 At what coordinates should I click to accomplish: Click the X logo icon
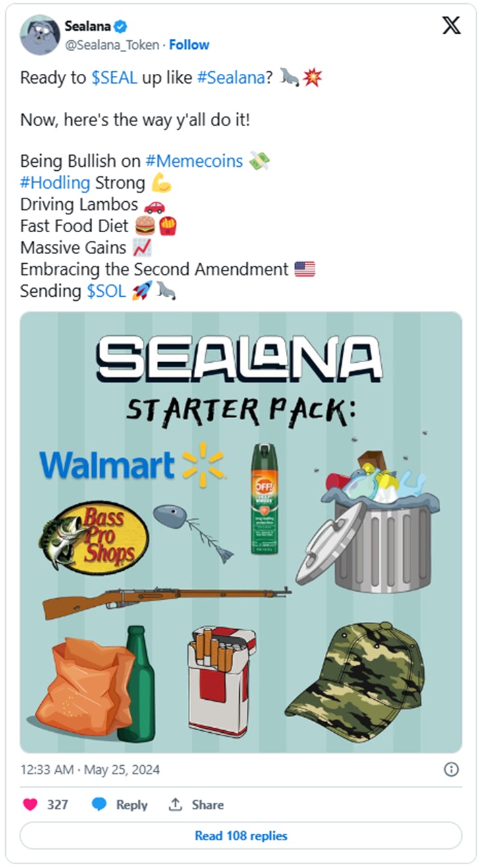coord(451,26)
